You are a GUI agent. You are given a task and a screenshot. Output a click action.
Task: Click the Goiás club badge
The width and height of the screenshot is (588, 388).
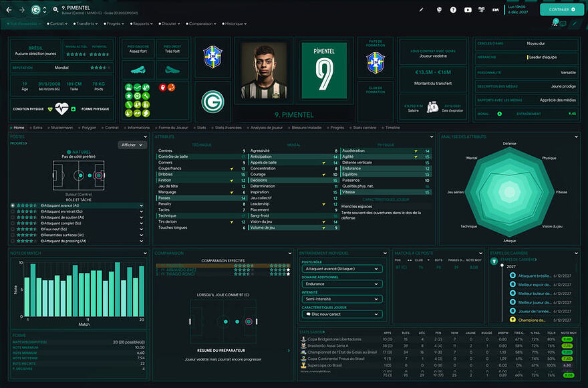click(212, 100)
